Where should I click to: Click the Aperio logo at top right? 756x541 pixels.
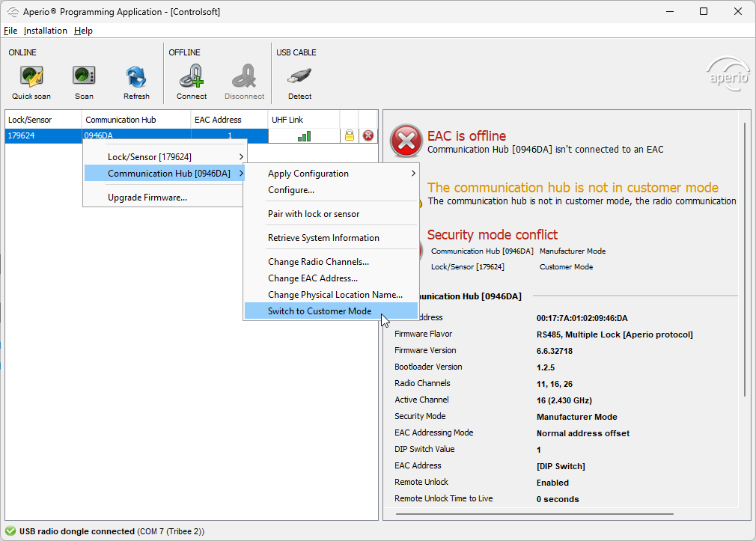click(728, 75)
